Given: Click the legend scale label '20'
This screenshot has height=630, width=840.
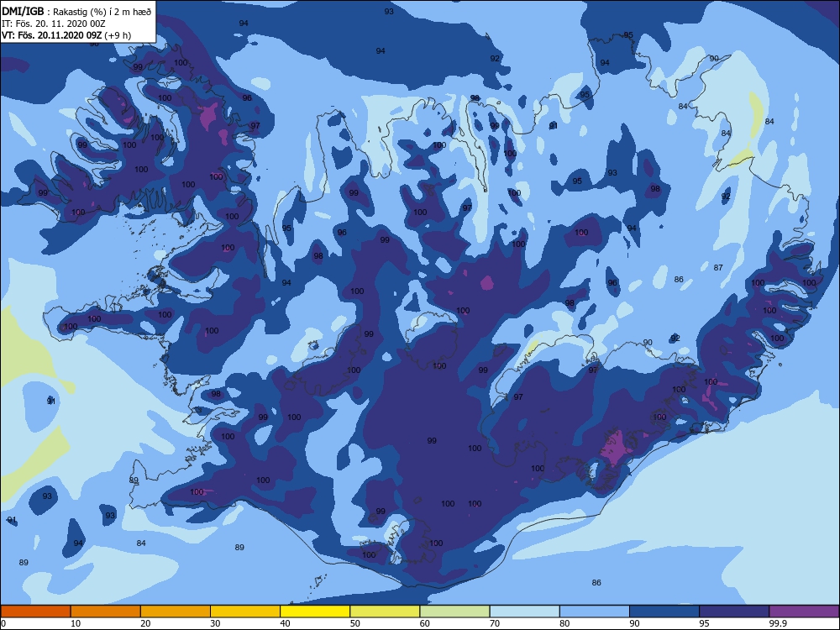Looking at the screenshot, I should coord(145,623).
